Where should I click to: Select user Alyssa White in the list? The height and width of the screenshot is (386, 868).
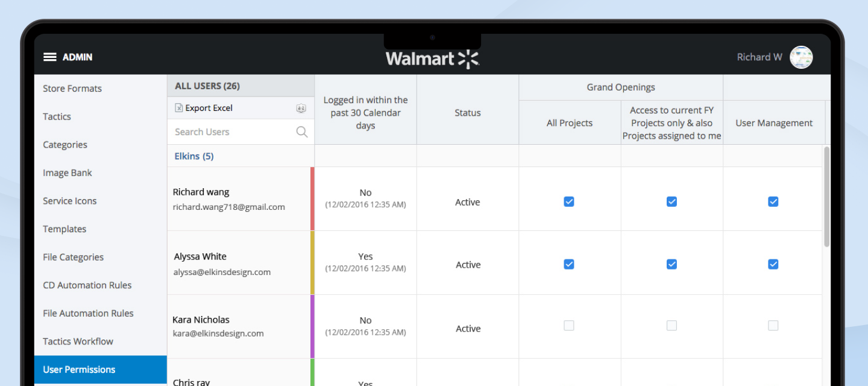[200, 257]
